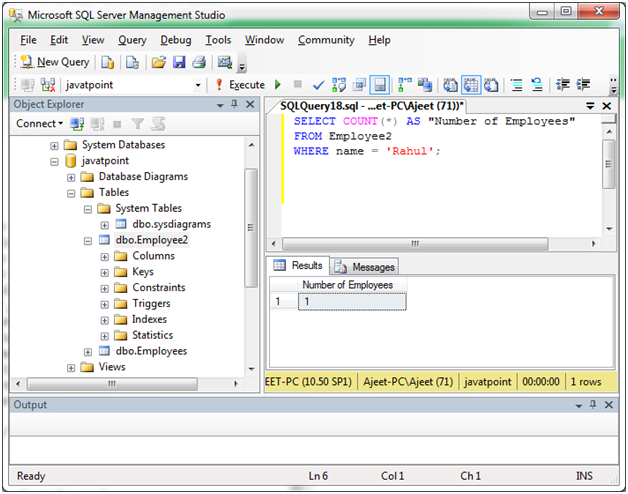The width and height of the screenshot is (628, 494).
Task: Expand the Columns node under dbo.Employee2
Action: coord(105,256)
